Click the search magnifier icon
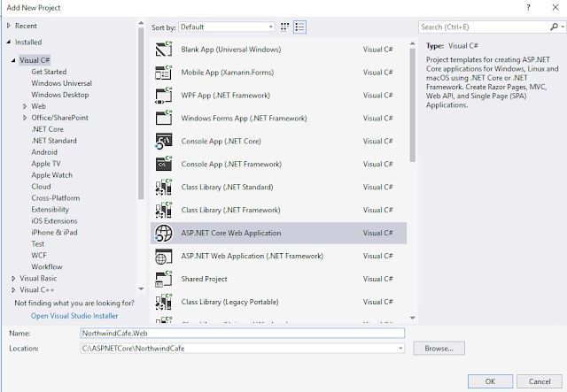 [554, 27]
